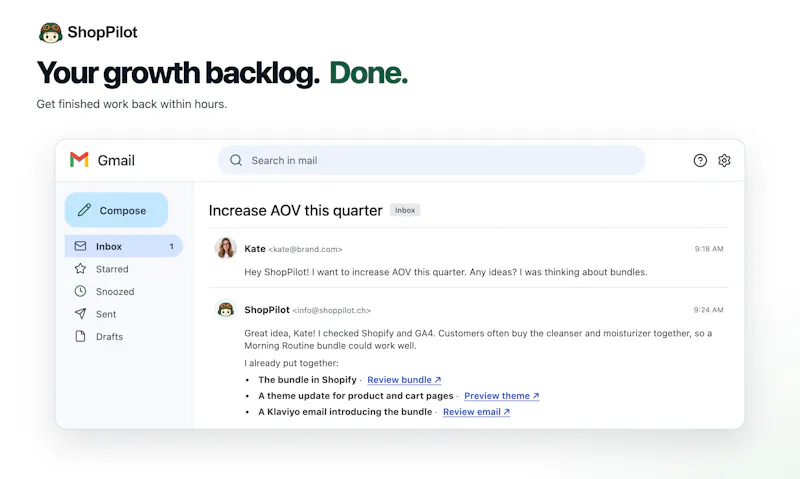Click the Gmail M logo
800x479 pixels.
point(79,160)
